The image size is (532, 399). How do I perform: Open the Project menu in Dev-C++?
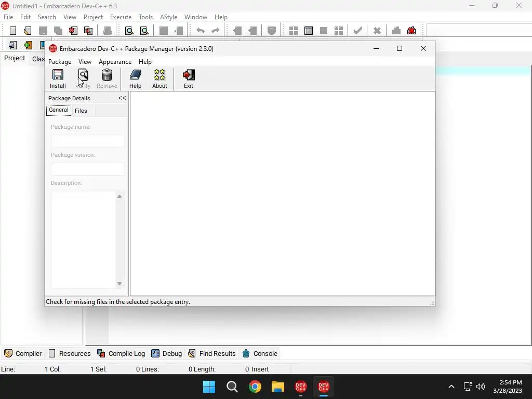point(93,17)
